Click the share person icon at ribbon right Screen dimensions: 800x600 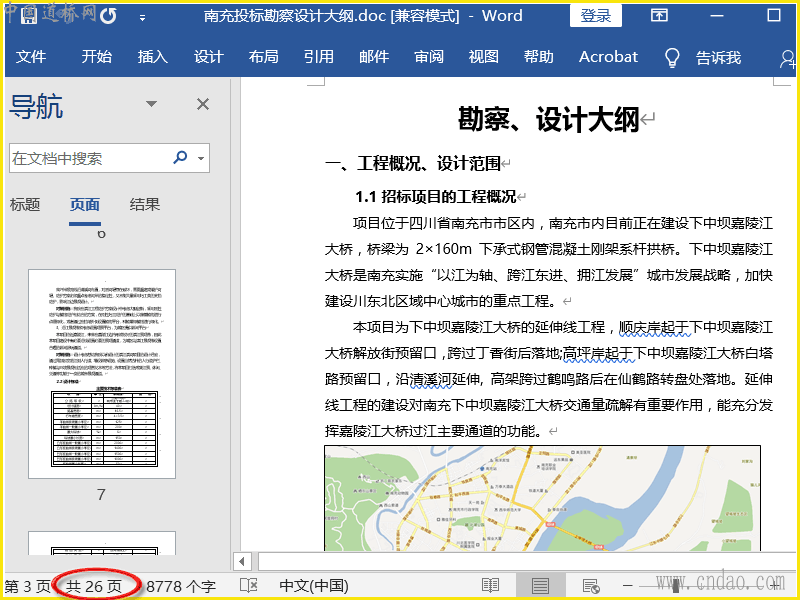[x=787, y=58]
